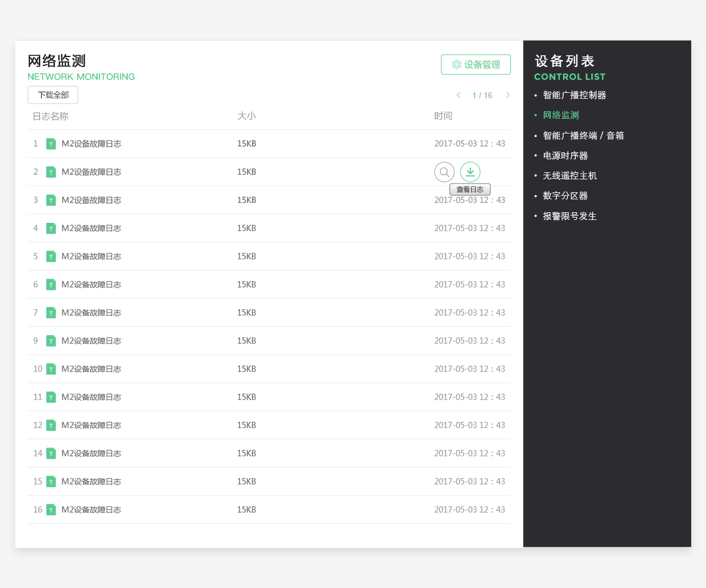The image size is (706, 588).
Task: Click the 下载全部 download all button
Action: (x=53, y=95)
